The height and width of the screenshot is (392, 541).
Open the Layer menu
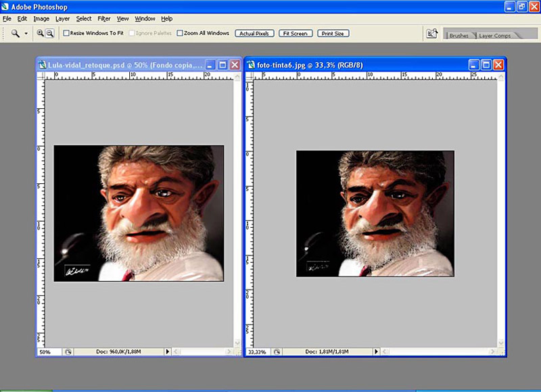click(x=62, y=19)
